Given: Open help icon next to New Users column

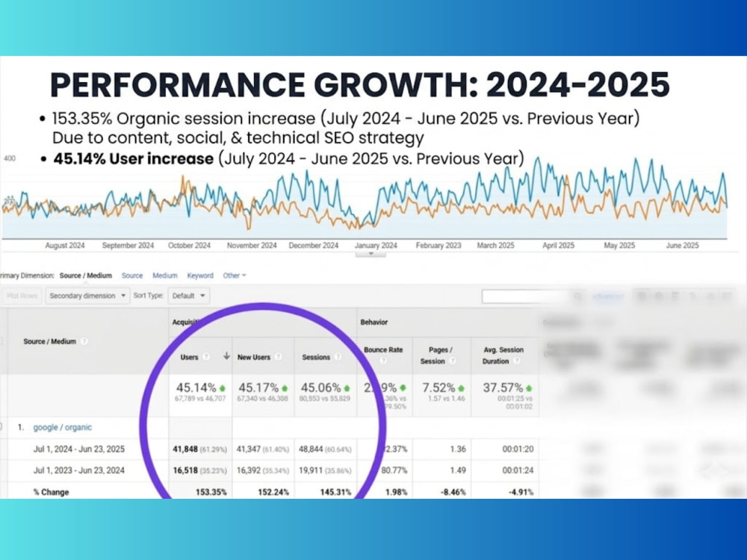Looking at the screenshot, I should point(278,357).
